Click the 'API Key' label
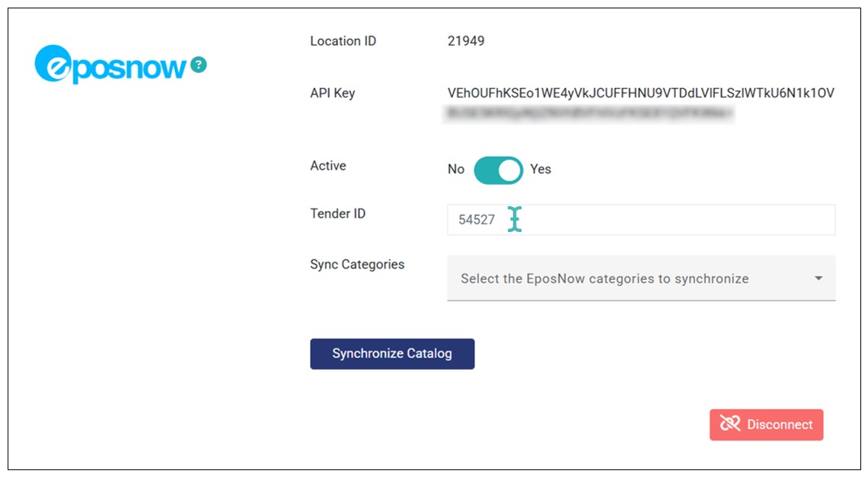This screenshot has height=477, width=868. (x=332, y=94)
